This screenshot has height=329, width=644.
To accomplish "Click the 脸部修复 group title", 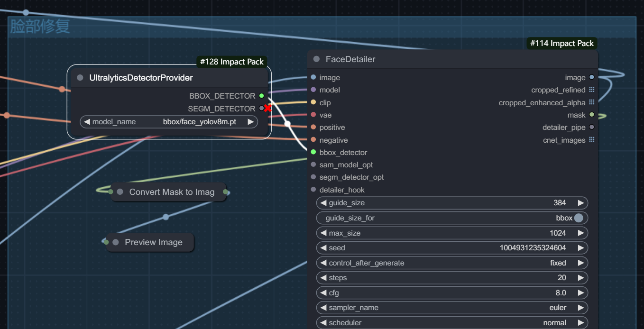I will click(40, 27).
